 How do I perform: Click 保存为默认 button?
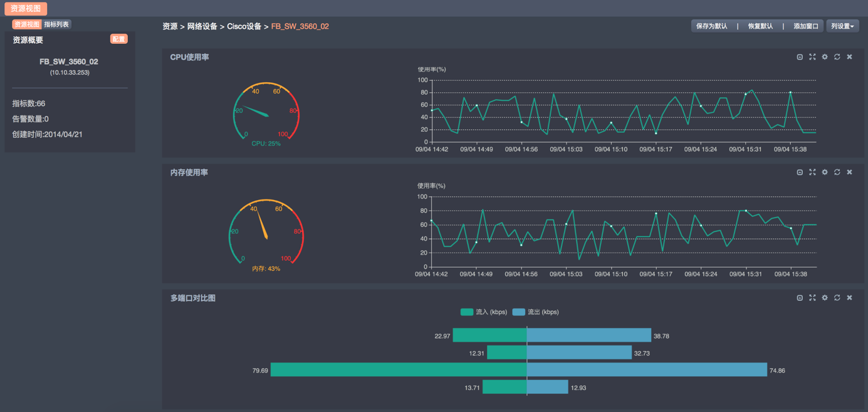[712, 26]
